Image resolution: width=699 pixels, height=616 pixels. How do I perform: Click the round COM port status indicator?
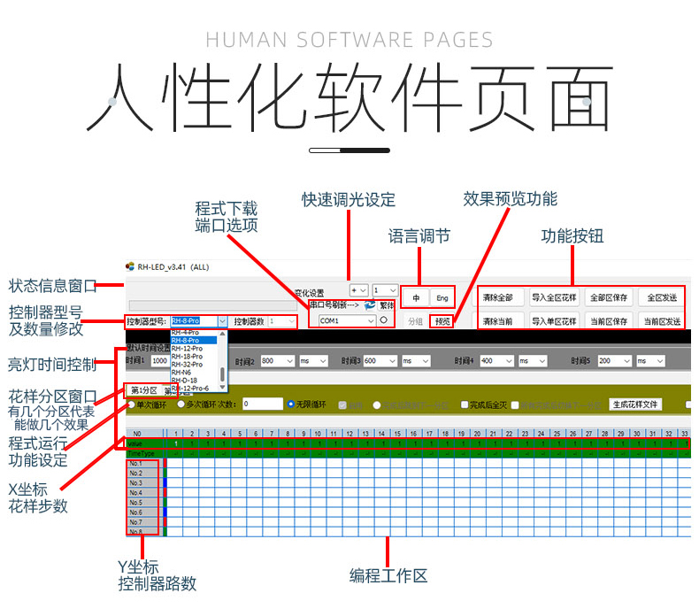pyautogui.click(x=383, y=320)
